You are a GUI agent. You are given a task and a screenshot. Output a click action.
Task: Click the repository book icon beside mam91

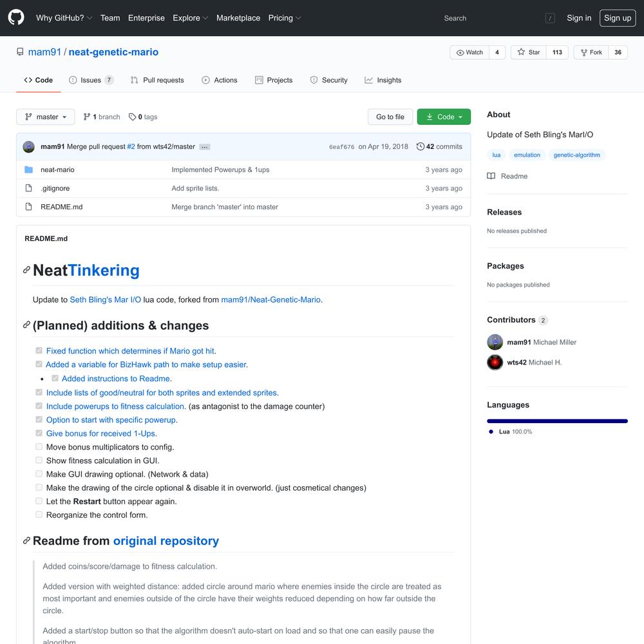[x=20, y=52]
